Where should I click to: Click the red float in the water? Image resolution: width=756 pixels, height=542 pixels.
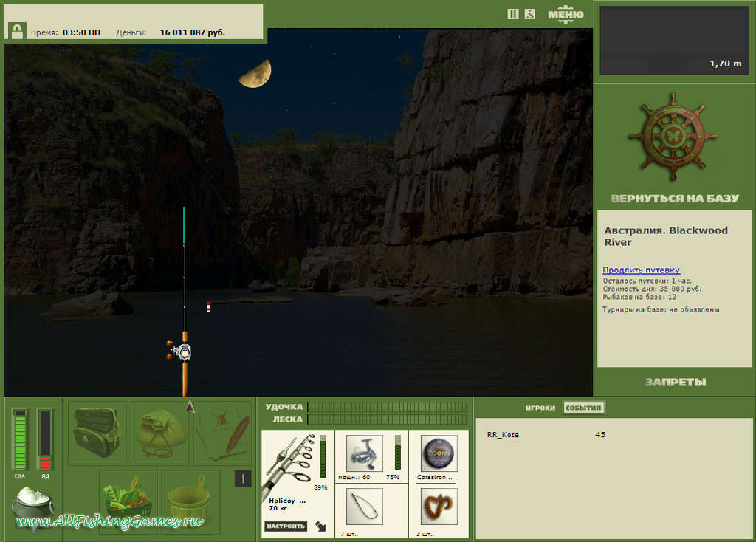coord(208,306)
